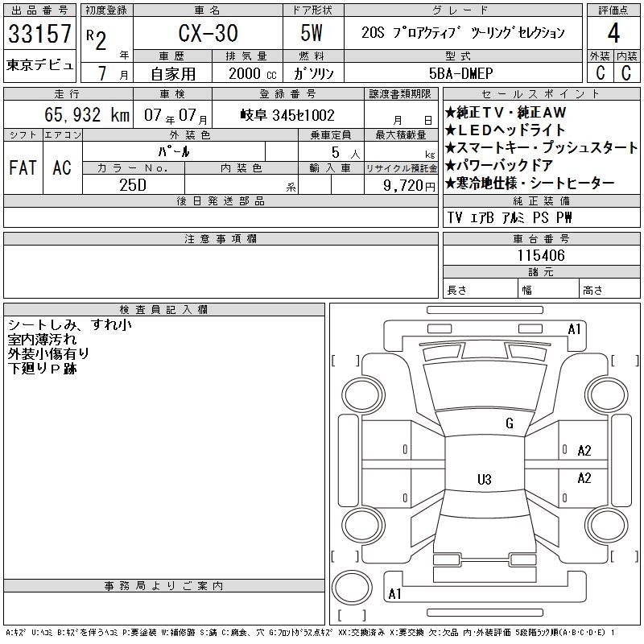Image resolution: width=644 pixels, height=644 pixels.
Task: Click the FAT shift type cell
Action: pos(23,167)
